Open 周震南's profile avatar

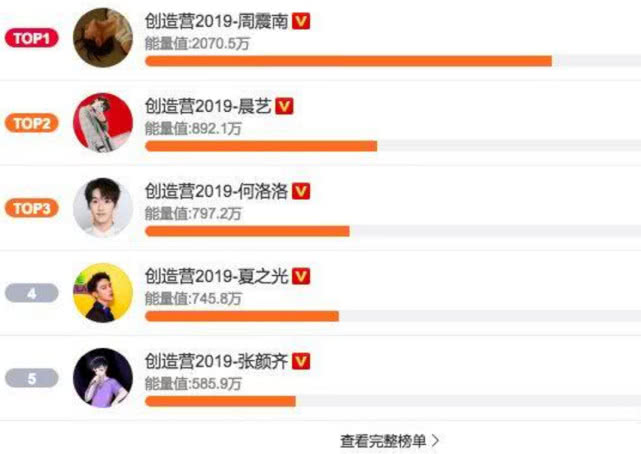[103, 38]
